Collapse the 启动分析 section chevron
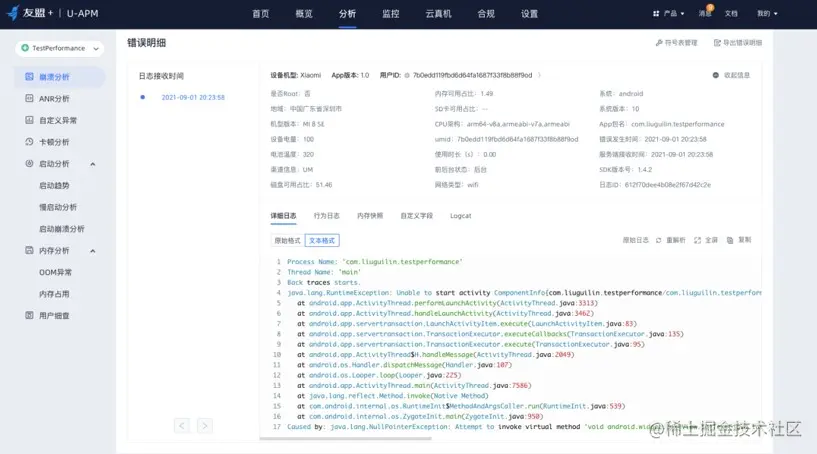This screenshot has height=454, width=817. click(x=93, y=164)
